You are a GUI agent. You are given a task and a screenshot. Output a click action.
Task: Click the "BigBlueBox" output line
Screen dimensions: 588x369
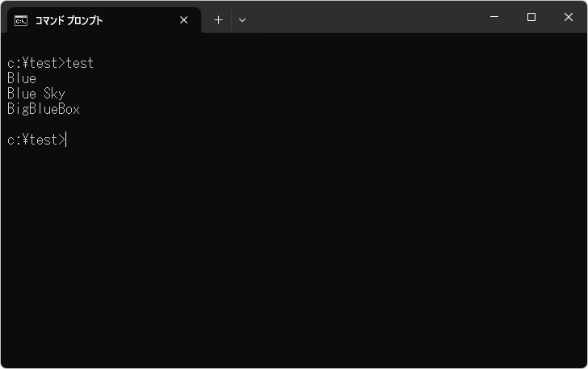(x=44, y=109)
